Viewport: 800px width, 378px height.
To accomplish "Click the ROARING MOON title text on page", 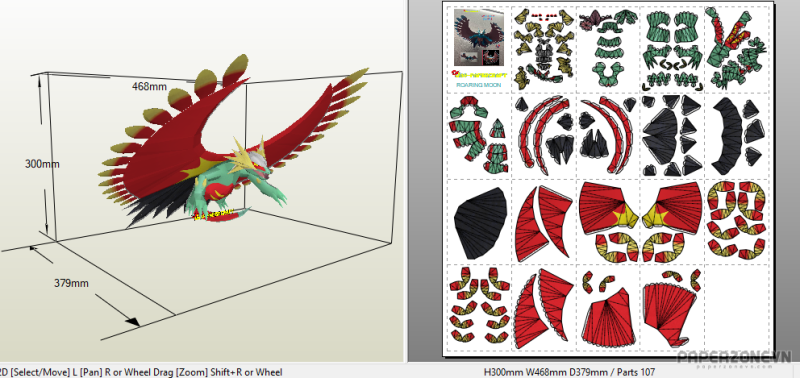I will coord(478,85).
